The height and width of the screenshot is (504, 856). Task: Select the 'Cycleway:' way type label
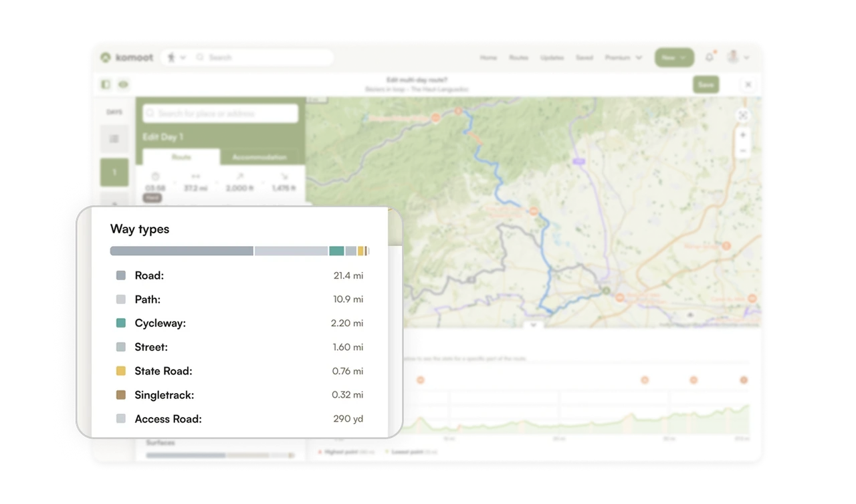pyautogui.click(x=160, y=323)
